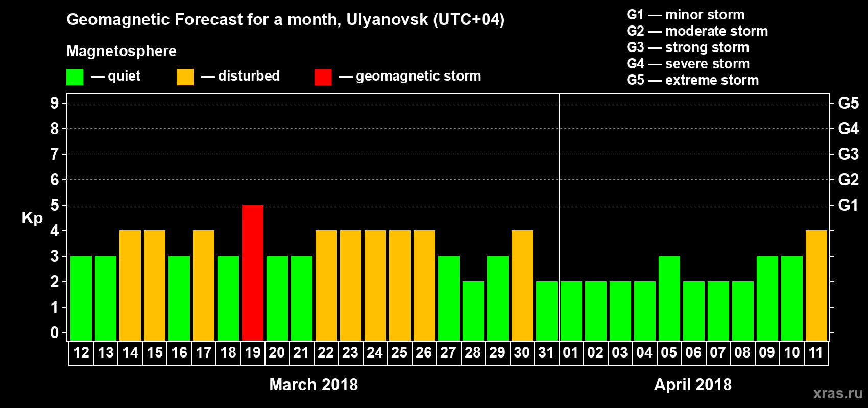This screenshot has width=868, height=408.
Task: Click the date label 31
Action: [547, 353]
